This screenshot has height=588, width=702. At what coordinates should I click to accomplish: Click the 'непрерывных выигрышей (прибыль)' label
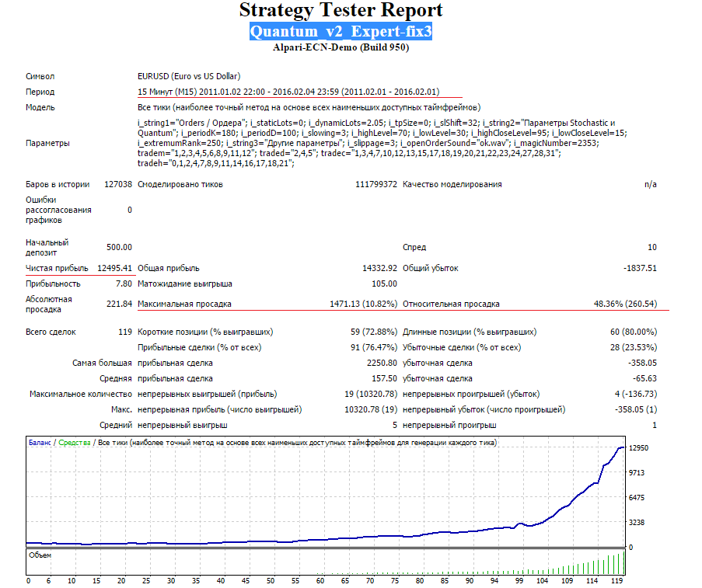208,395
